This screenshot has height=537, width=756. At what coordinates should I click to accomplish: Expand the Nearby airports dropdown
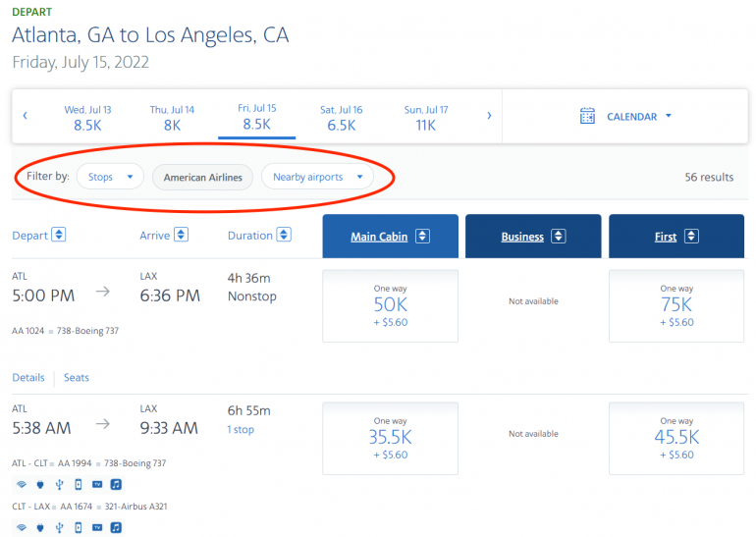[316, 177]
